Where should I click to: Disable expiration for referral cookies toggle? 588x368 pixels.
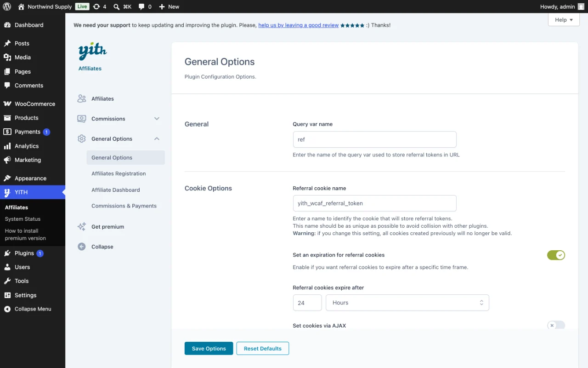[x=556, y=255]
